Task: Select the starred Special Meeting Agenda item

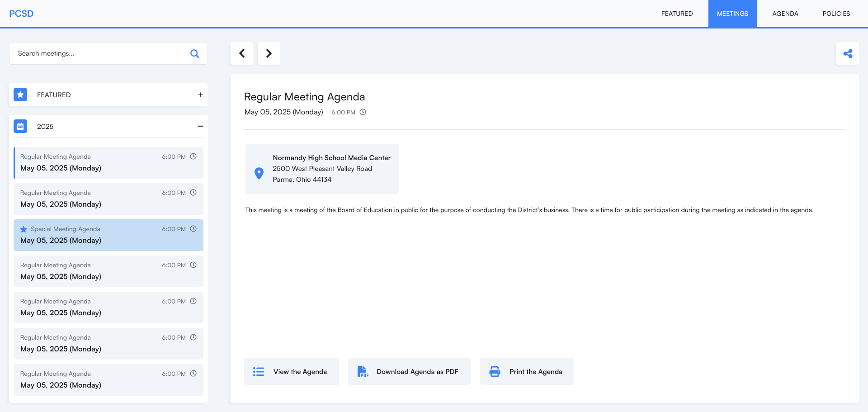Action: pos(108,235)
